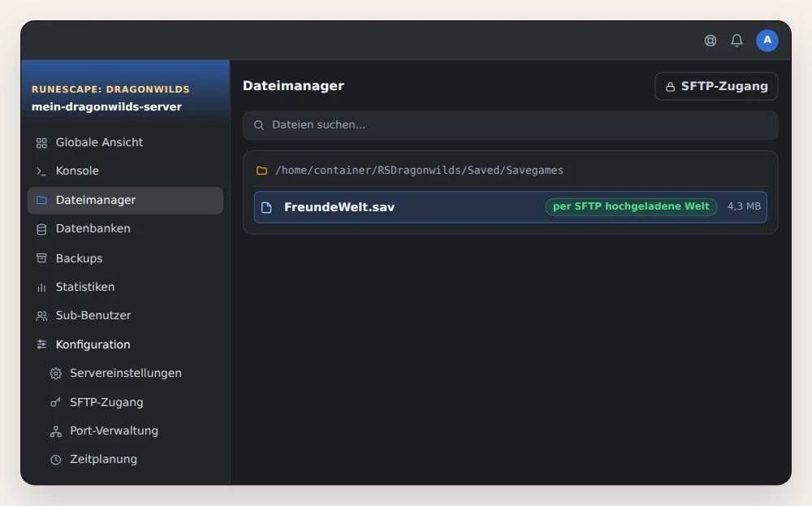Open Backups in sidebar

tap(125, 258)
